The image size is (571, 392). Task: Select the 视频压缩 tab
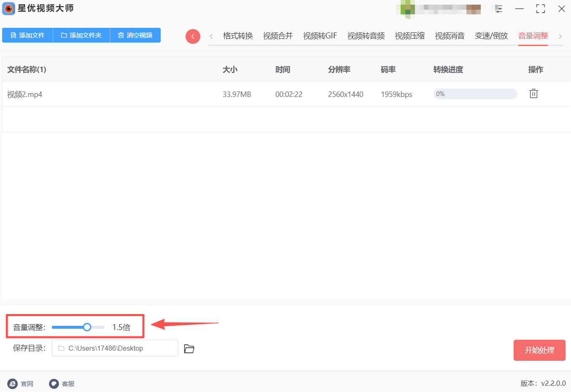tap(409, 36)
